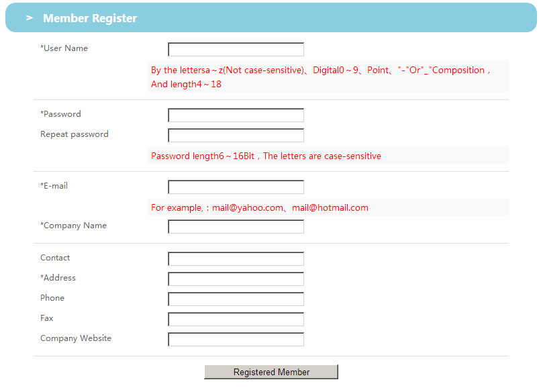The height and width of the screenshot is (392, 539).
Task: Click the E-mail input box
Action: coord(236,187)
